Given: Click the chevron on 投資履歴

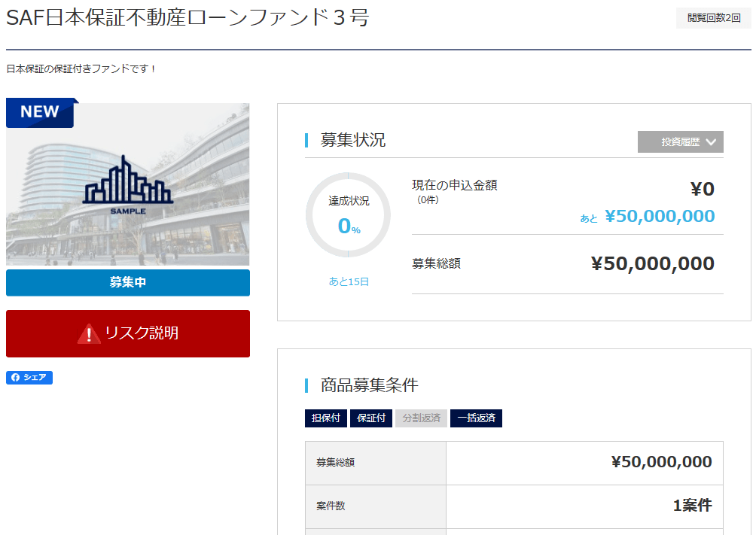Looking at the screenshot, I should [x=711, y=142].
